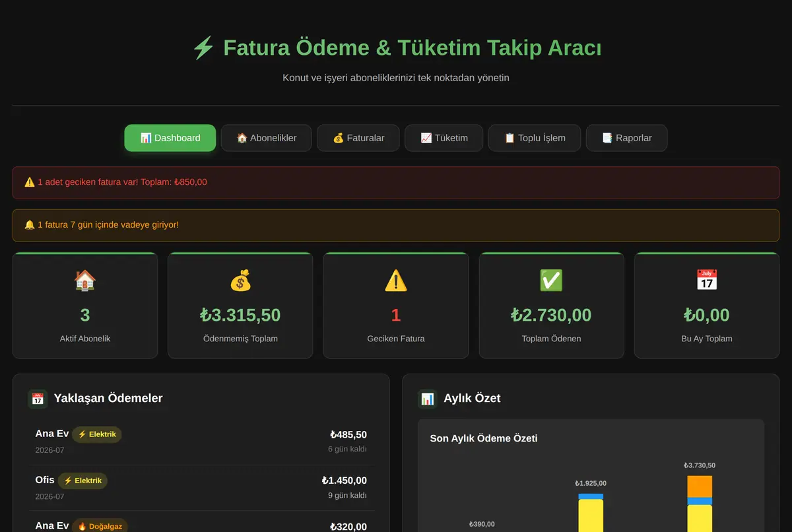Select the Elektrik badge next to Ofis
This screenshot has height=532, width=792.
pyautogui.click(x=82, y=481)
